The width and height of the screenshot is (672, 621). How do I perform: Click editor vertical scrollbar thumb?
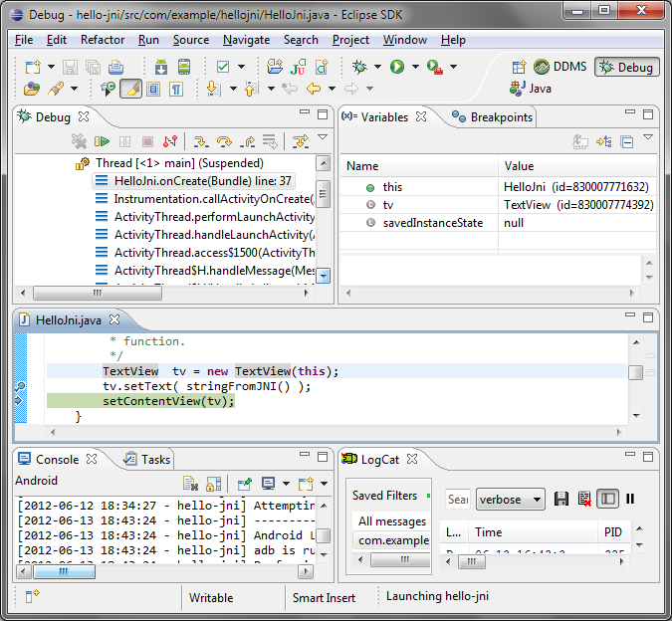635,372
